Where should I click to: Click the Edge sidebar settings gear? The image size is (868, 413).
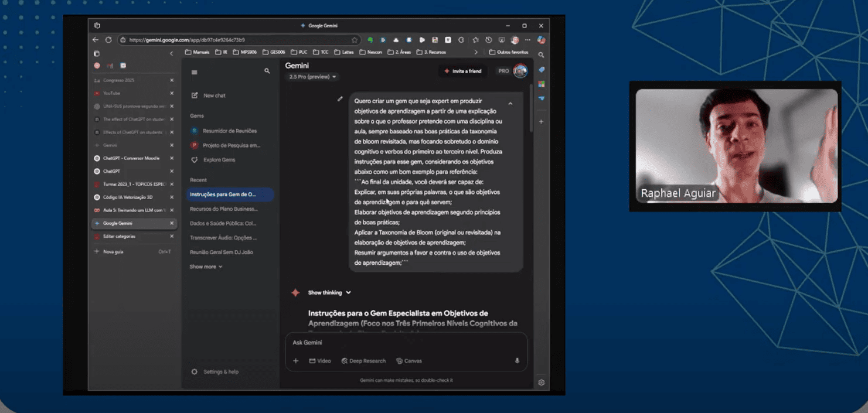coord(541,383)
